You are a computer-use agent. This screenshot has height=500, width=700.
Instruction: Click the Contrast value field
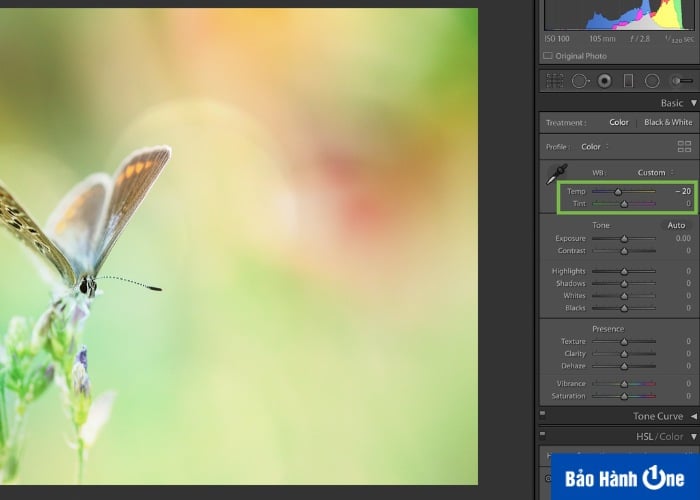(x=688, y=250)
